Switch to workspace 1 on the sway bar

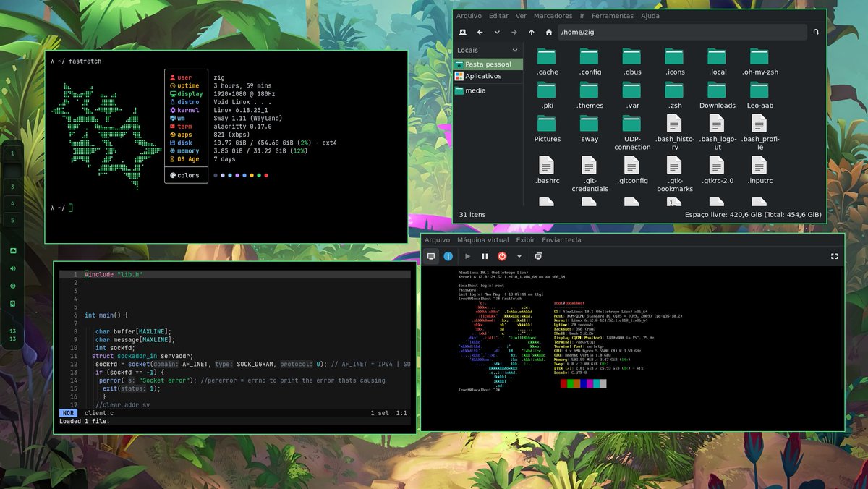pos(12,153)
